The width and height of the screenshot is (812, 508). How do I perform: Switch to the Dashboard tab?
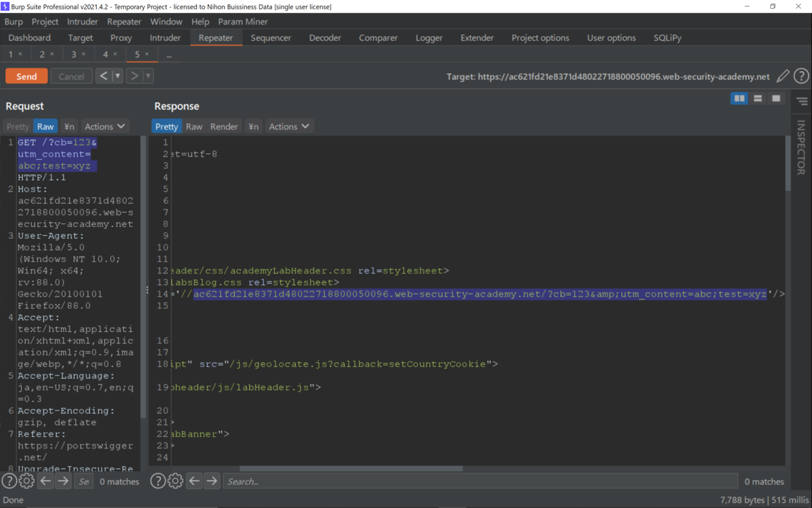pyautogui.click(x=30, y=38)
